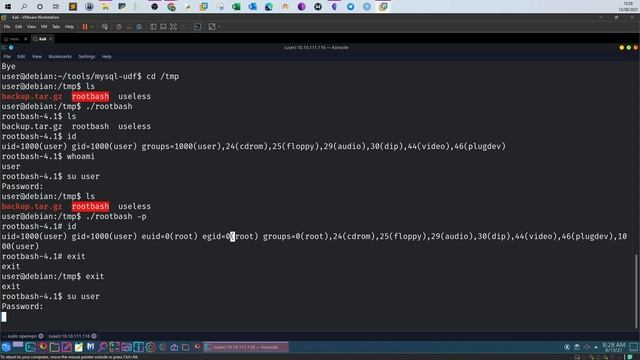Viewport: 640px width, 360px height.
Task: Open Konsole Help menu
Action: pyautogui.click(x=107, y=57)
